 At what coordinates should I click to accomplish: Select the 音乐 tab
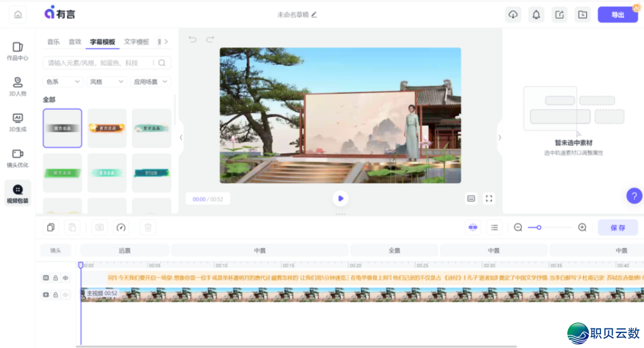pyautogui.click(x=53, y=42)
